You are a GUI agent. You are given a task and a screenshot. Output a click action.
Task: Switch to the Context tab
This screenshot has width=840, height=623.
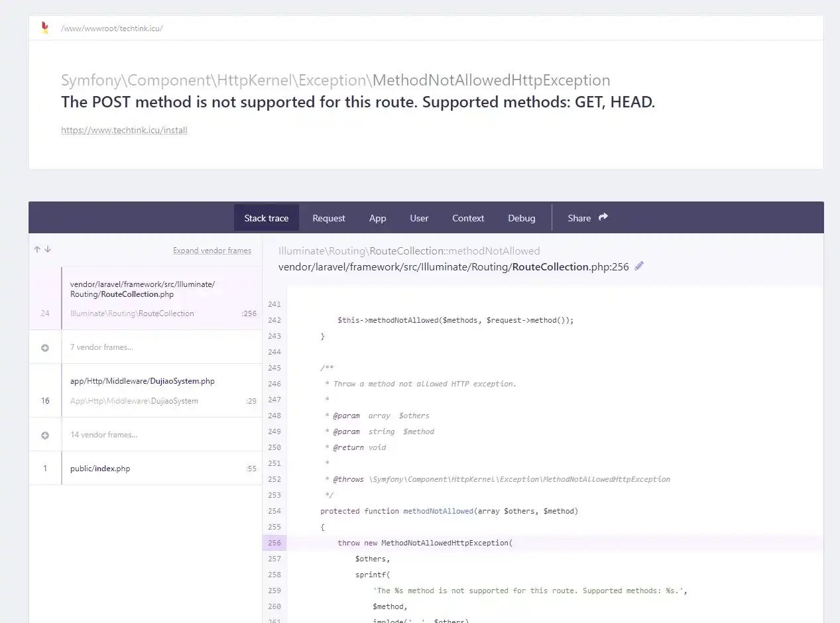point(468,218)
